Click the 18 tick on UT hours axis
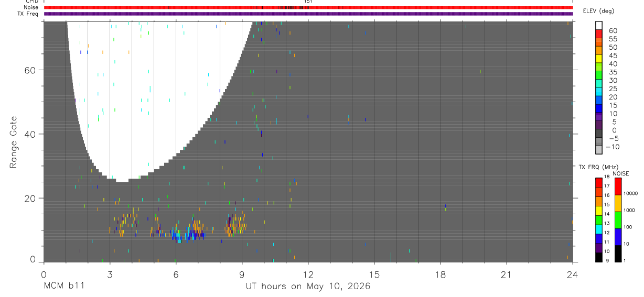 pos(440,274)
